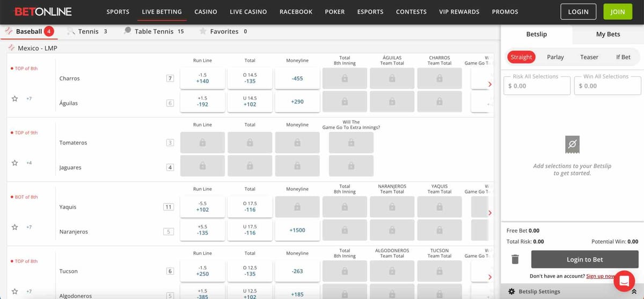The image size is (644, 299).
Task: Select Yaquis run line -5.5 +102
Action: coord(202,207)
